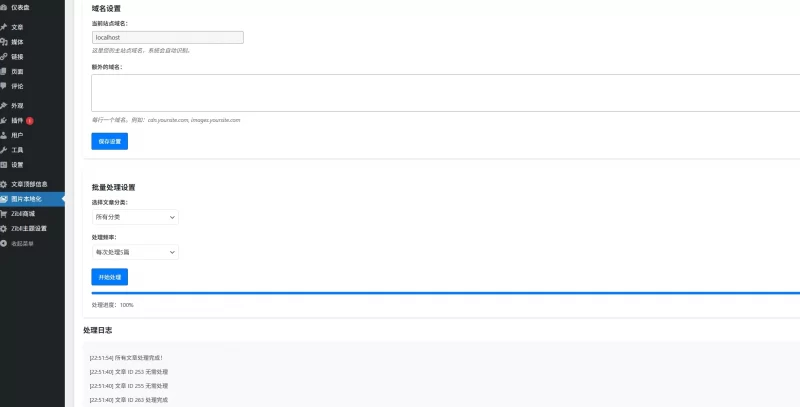Click the 文章 posts pin icon
The image size is (800, 407).
click(4, 27)
